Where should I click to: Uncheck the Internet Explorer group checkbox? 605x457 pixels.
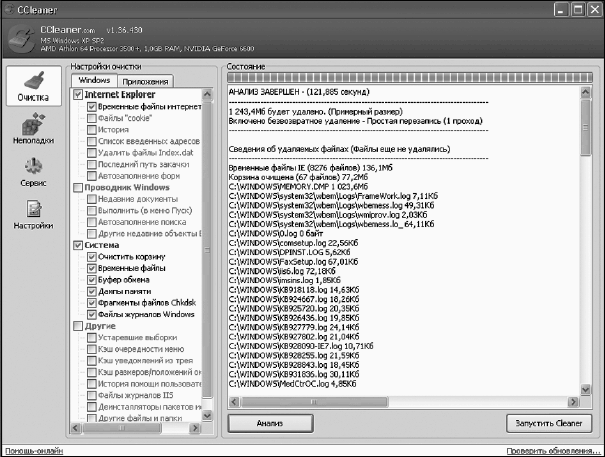(x=79, y=94)
